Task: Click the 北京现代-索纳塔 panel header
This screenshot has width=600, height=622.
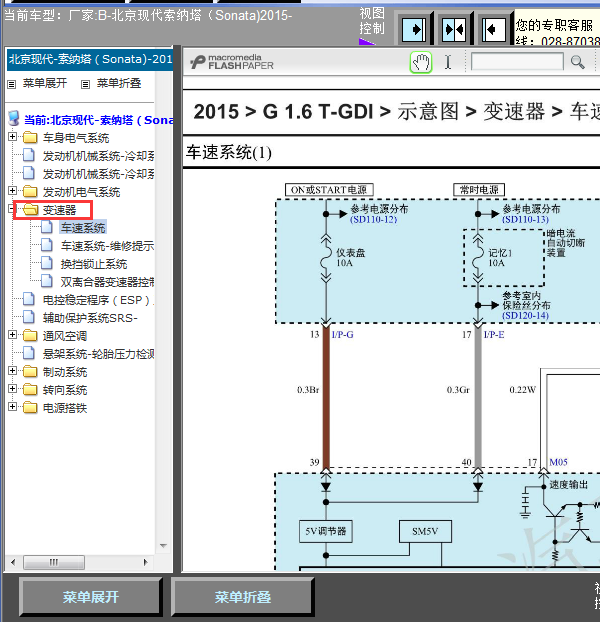Action: coord(90,60)
